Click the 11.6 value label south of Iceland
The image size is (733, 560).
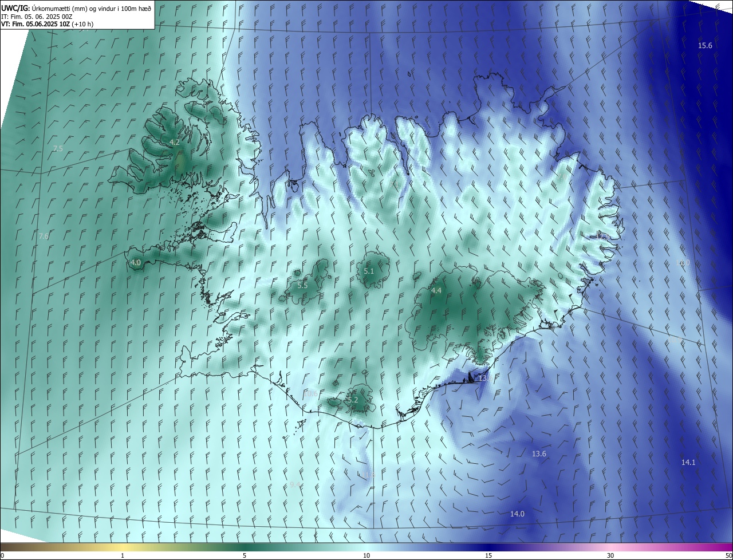(x=368, y=475)
